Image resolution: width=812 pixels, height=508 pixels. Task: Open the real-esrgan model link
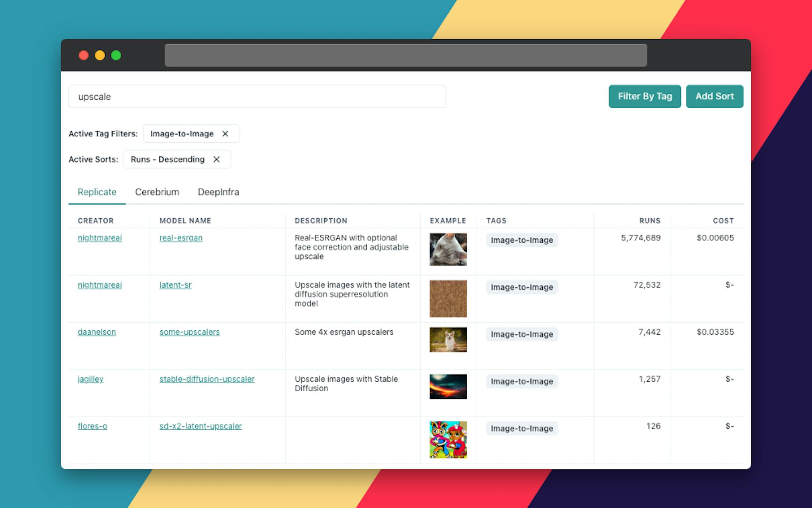(x=181, y=238)
